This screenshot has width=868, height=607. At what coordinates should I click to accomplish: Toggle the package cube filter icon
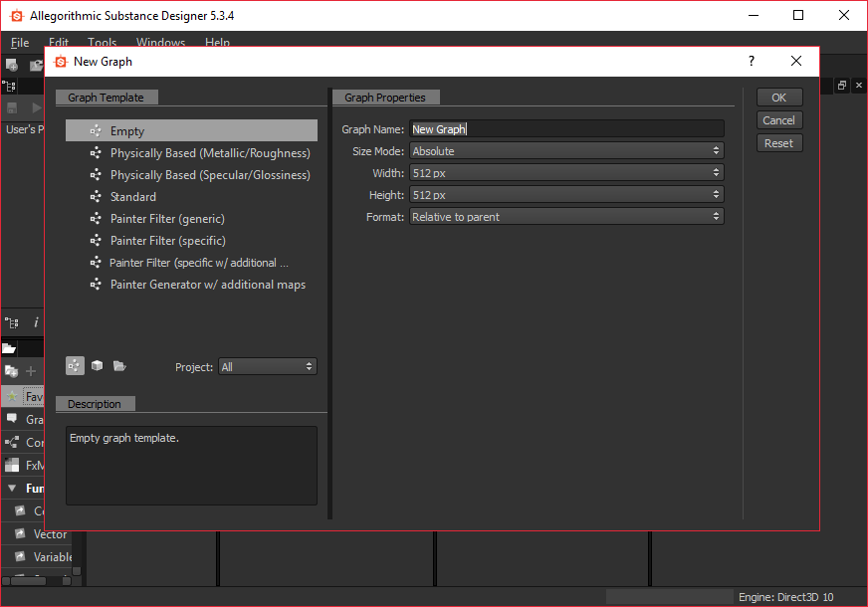click(x=97, y=366)
